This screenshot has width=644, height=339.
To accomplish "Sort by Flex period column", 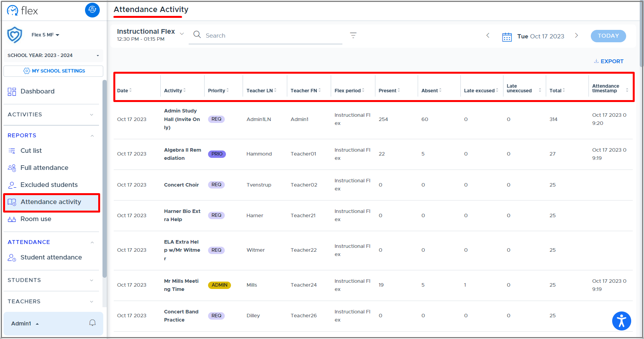I will click(363, 90).
